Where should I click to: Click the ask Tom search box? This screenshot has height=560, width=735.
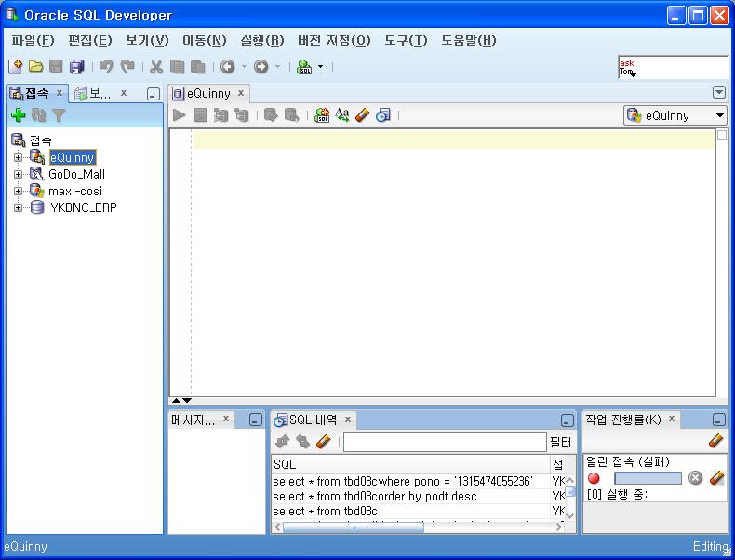674,68
